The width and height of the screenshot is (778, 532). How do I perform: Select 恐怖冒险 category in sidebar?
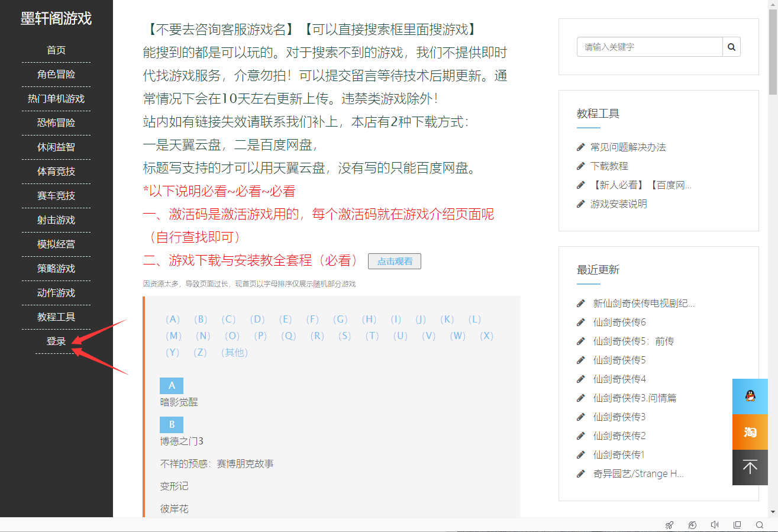coord(56,123)
